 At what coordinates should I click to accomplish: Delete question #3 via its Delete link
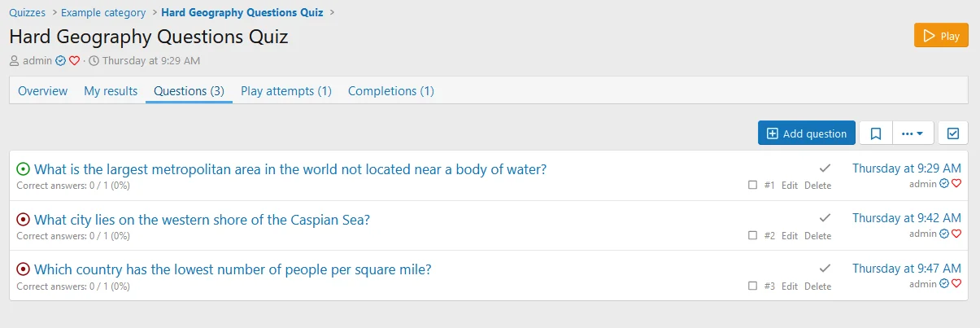[x=817, y=286]
